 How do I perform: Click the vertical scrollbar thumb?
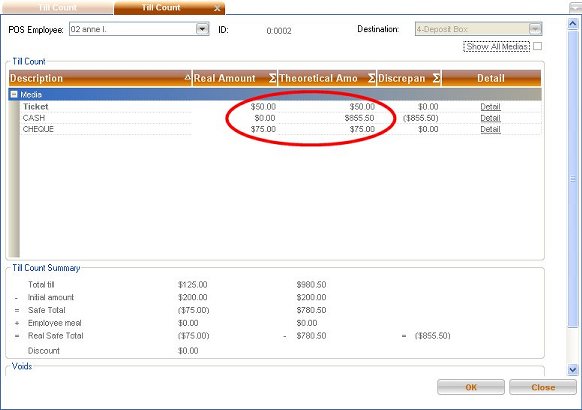(x=573, y=179)
